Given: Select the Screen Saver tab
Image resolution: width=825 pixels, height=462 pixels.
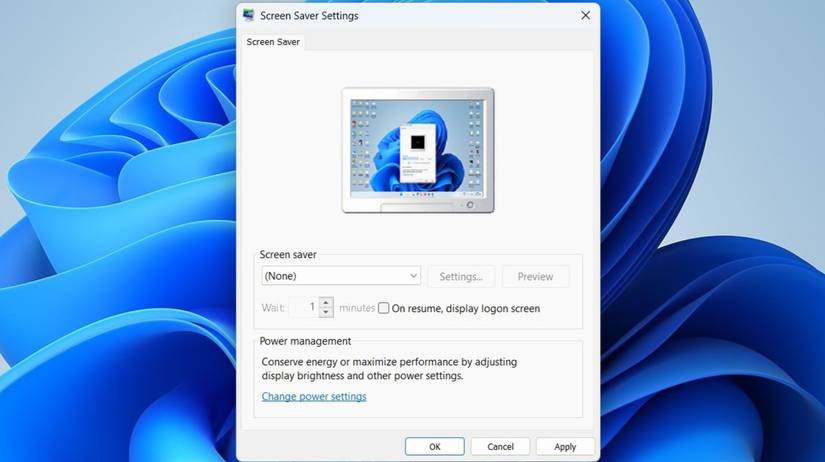Looking at the screenshot, I should click(x=273, y=42).
